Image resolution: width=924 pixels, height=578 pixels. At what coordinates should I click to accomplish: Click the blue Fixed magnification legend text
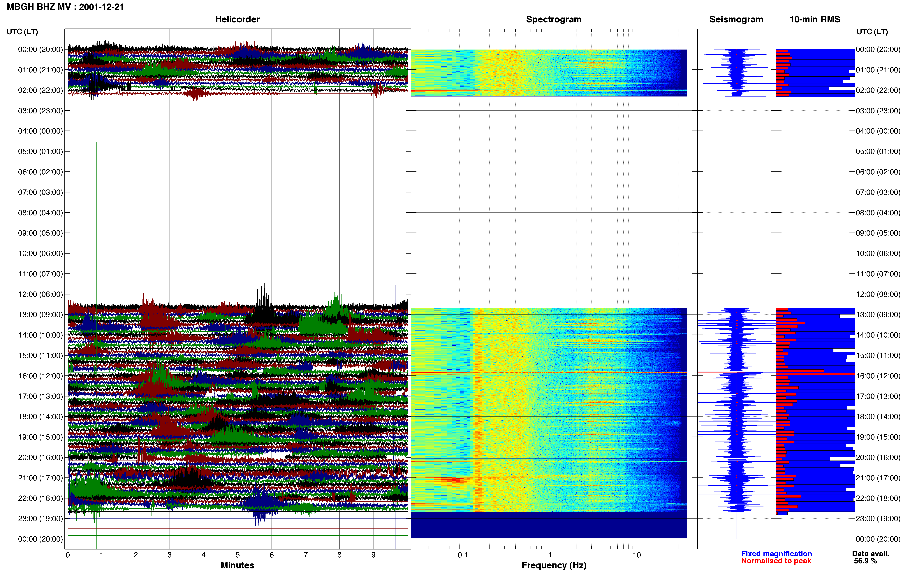(777, 554)
